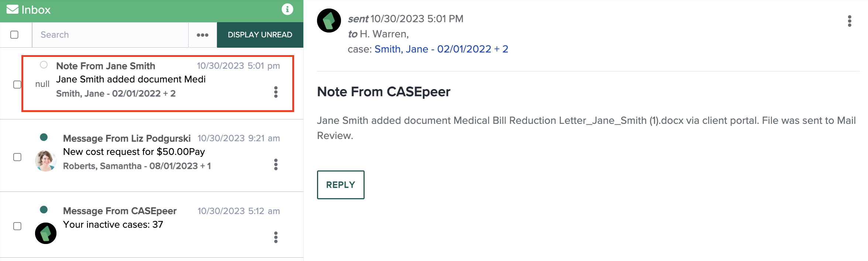Open kebab menu for Liz Podgurski message
The image size is (868, 261).
pos(276,165)
